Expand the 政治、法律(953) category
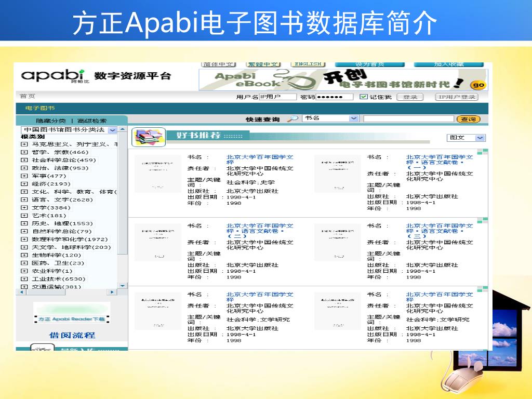532x399 pixels. (x=24, y=168)
